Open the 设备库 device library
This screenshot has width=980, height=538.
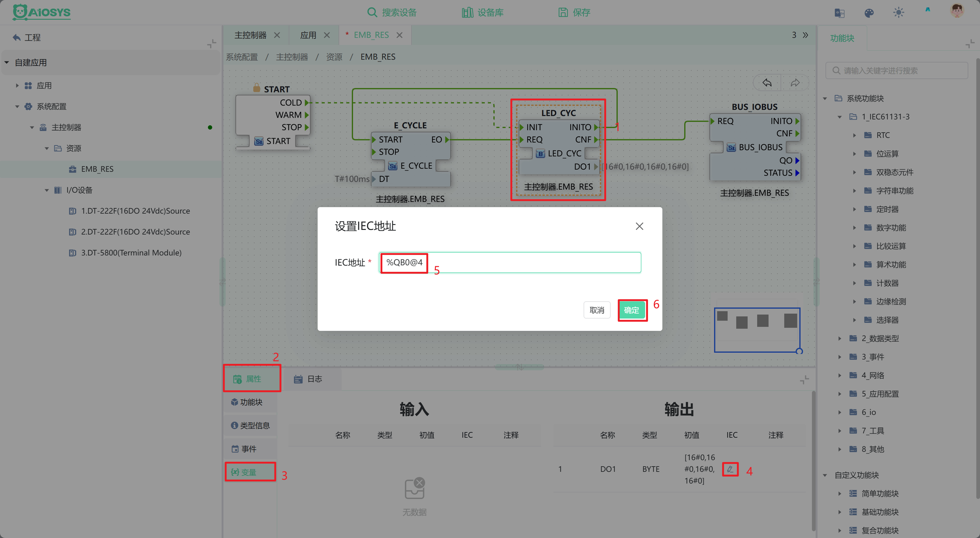click(x=482, y=13)
